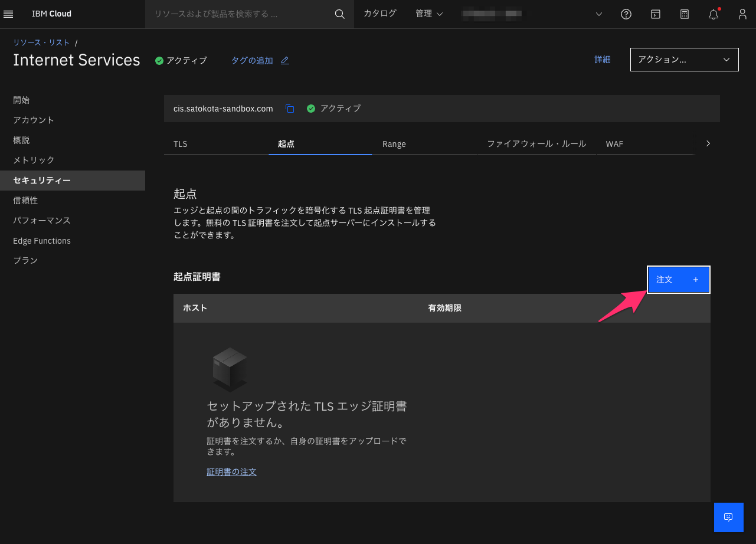
Task: Open プラン in the sidebar
Action: 73,261
